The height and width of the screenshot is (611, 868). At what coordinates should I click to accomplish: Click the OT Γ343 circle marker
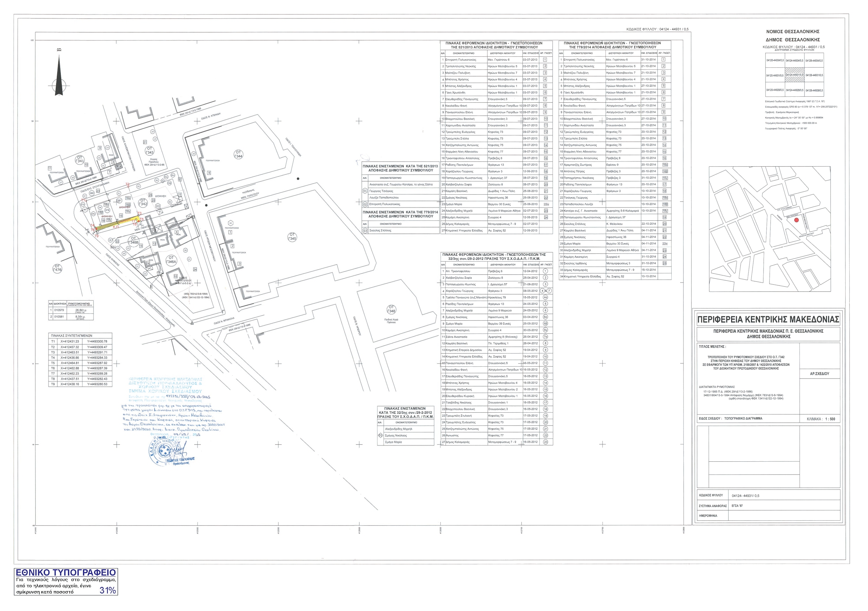(150, 150)
